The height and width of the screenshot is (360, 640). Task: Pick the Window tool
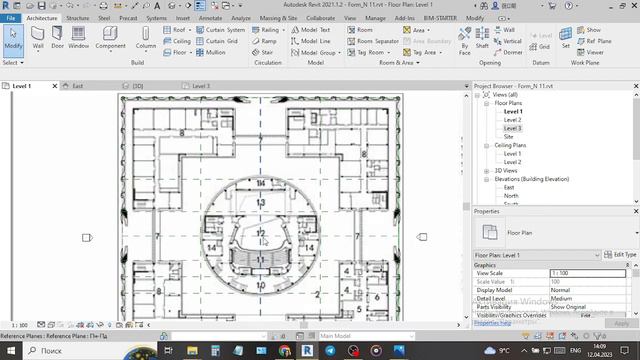78,38
